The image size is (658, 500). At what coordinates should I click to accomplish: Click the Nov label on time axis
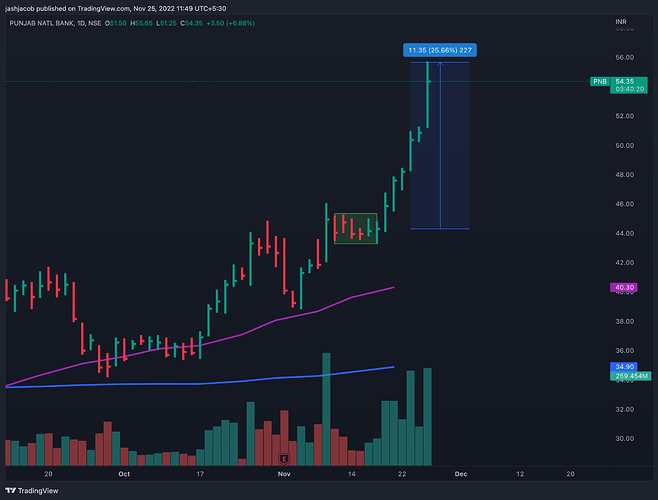point(284,474)
